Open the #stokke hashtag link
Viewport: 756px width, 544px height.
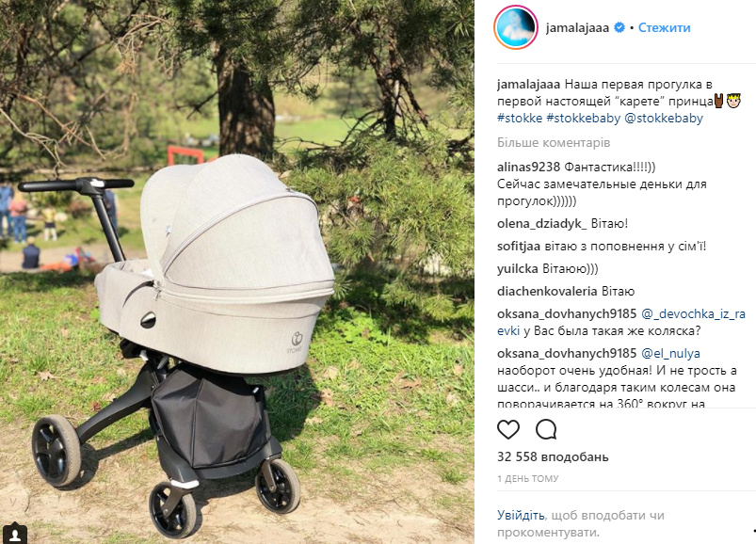(520, 118)
